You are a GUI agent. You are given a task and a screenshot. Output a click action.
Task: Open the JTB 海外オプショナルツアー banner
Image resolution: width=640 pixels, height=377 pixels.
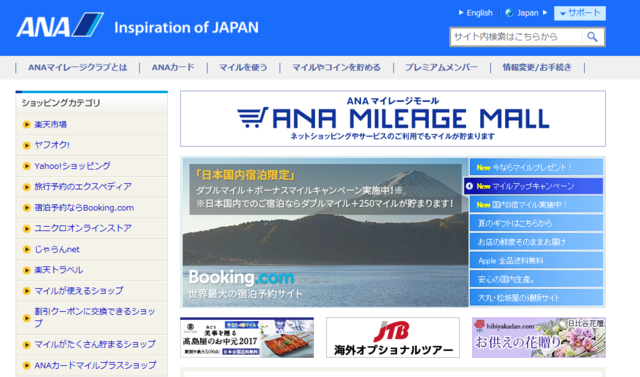pyautogui.click(x=393, y=337)
